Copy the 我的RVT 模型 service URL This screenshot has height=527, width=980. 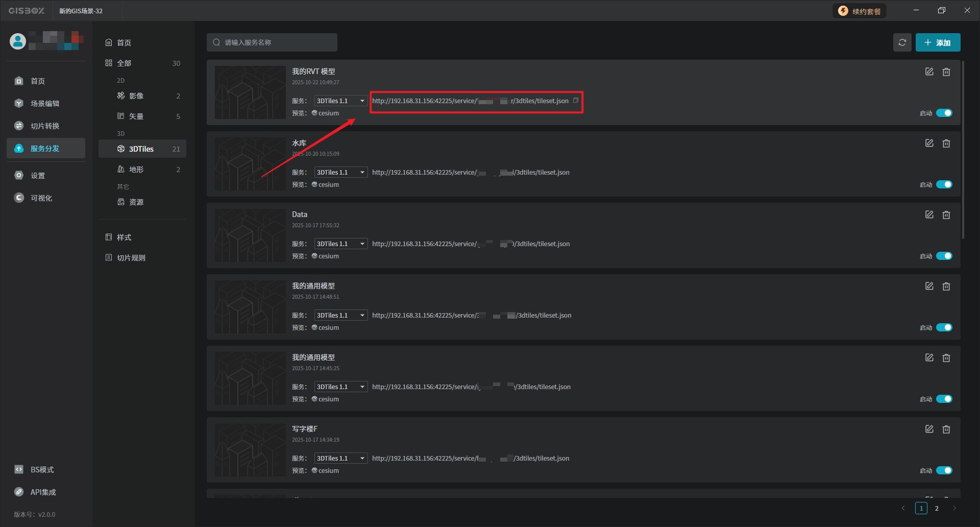tap(576, 101)
